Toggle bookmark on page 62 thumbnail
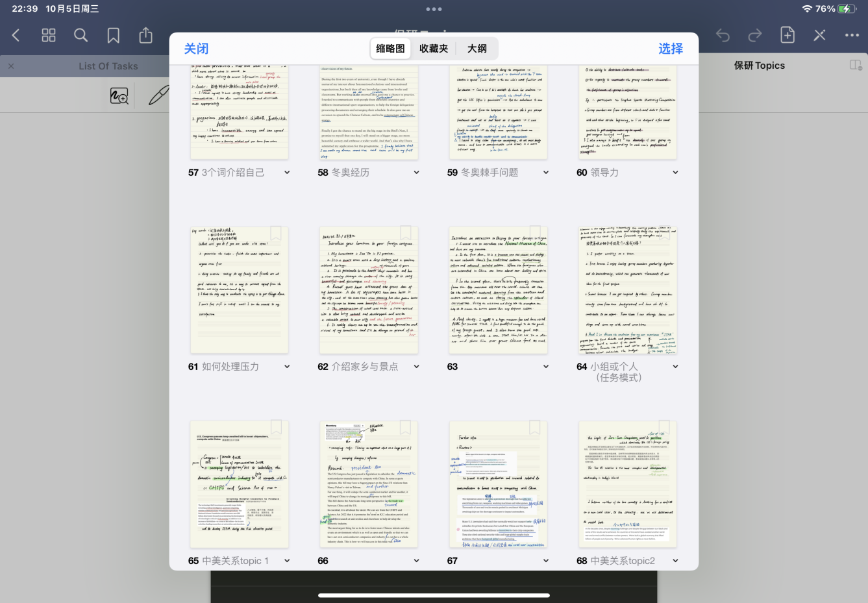This screenshot has height=603, width=868. coord(406,234)
